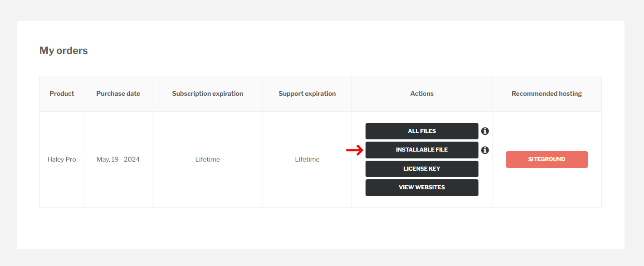This screenshot has width=644, height=266.
Task: Select the May, 19 - 2024 purchase date
Action: click(118, 159)
